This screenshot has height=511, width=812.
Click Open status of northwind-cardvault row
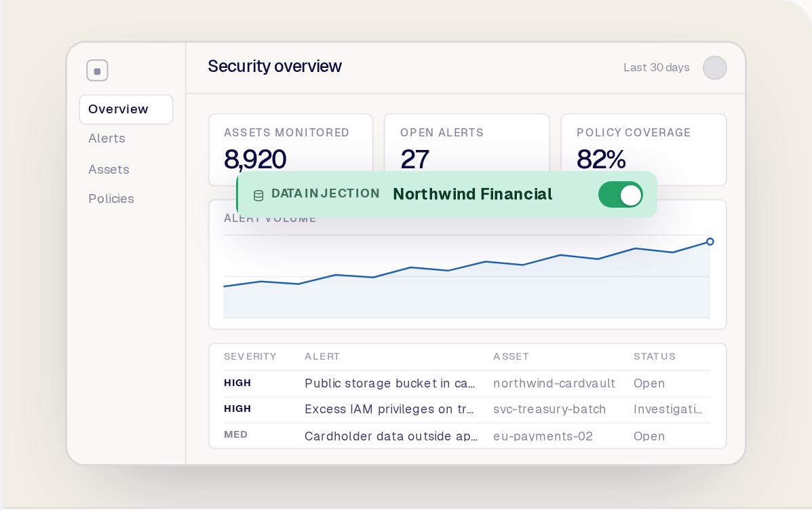coord(649,383)
